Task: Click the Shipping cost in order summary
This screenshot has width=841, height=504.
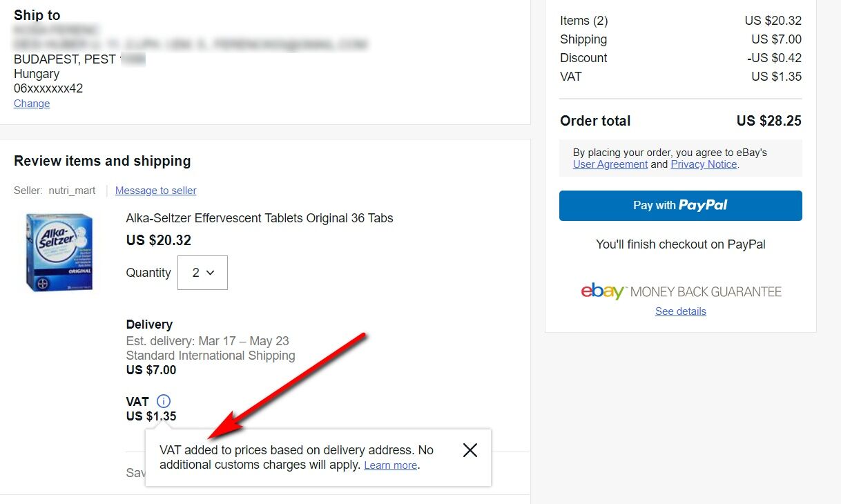Action: [776, 39]
